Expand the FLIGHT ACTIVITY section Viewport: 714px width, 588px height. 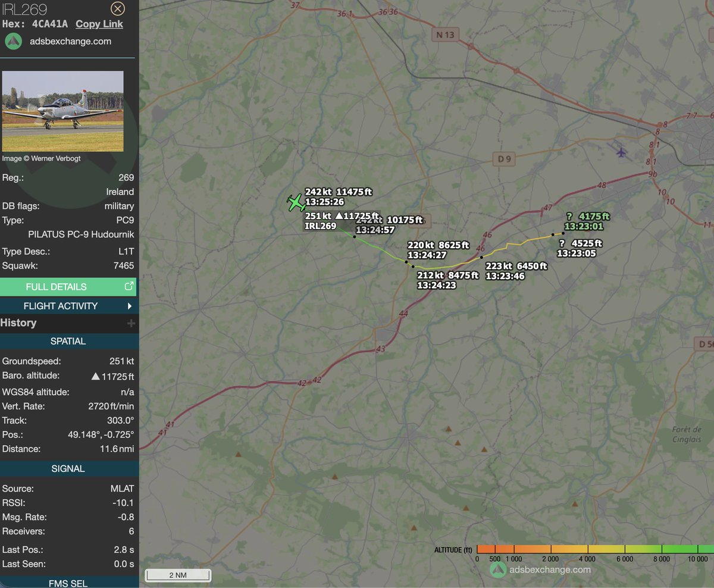pyautogui.click(x=68, y=306)
